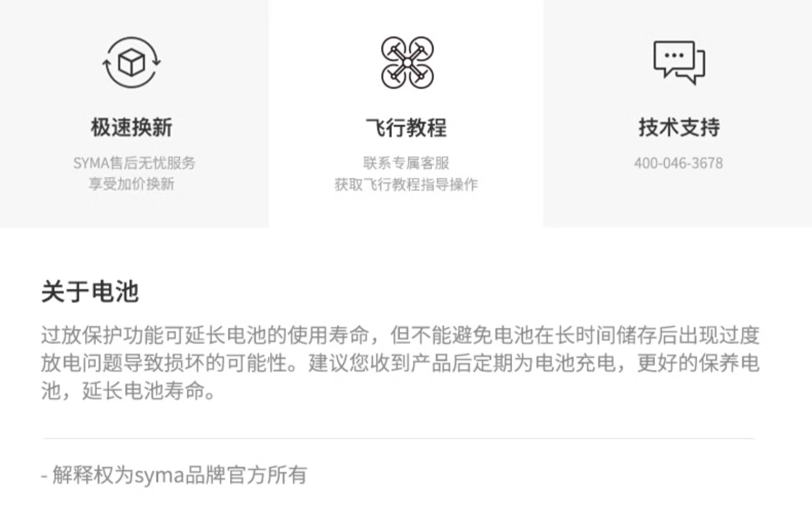Image resolution: width=812 pixels, height=525 pixels.
Task: Click the line starting with 放电问题导致损坏
Action: point(401,363)
